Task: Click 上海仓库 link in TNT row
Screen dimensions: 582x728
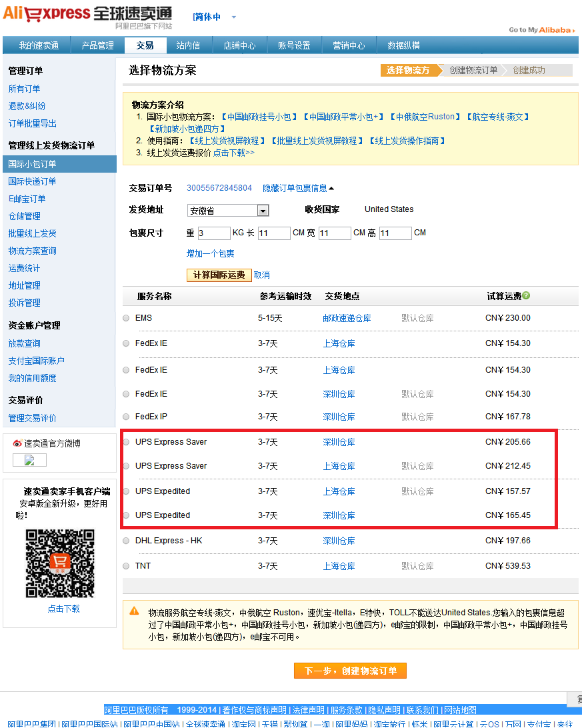Action: click(339, 567)
